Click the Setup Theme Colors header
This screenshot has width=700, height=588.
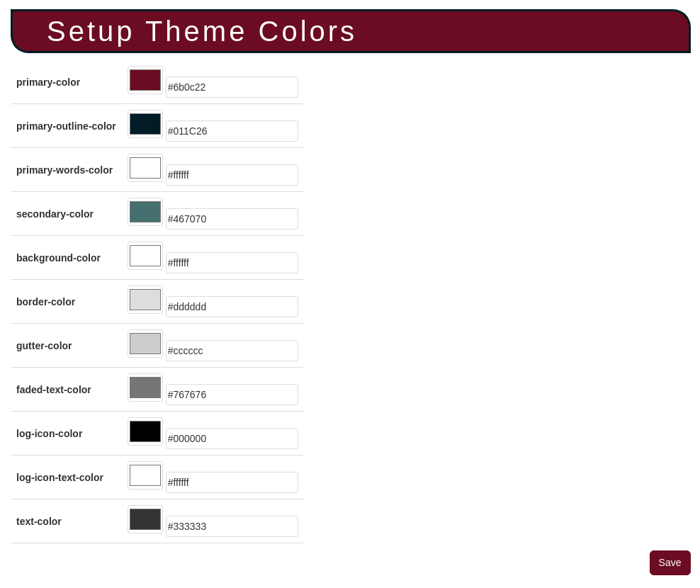coord(201,31)
